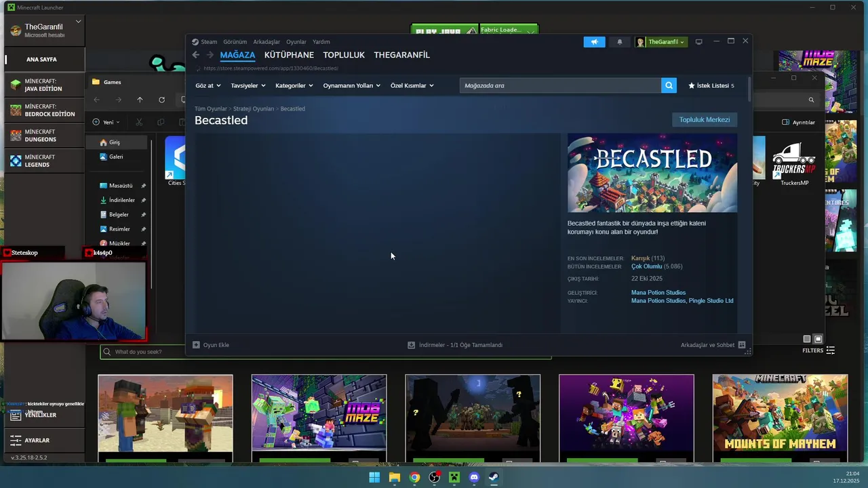Open the Yardım menu
The image size is (868, 488).
(x=321, y=42)
